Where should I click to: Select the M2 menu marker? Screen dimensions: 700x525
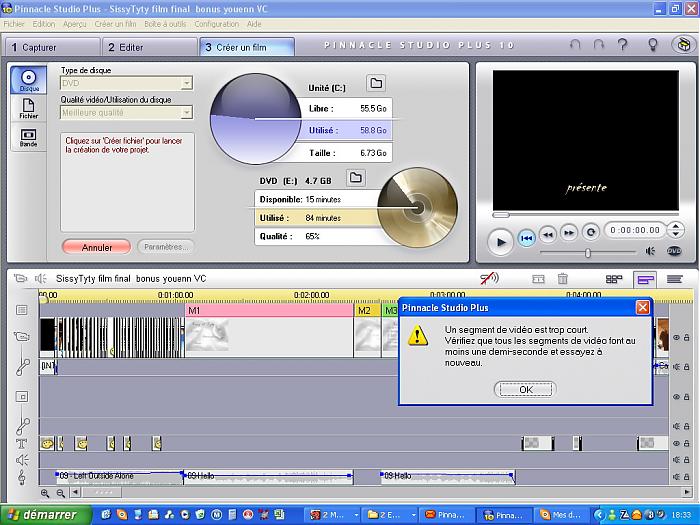[367, 310]
